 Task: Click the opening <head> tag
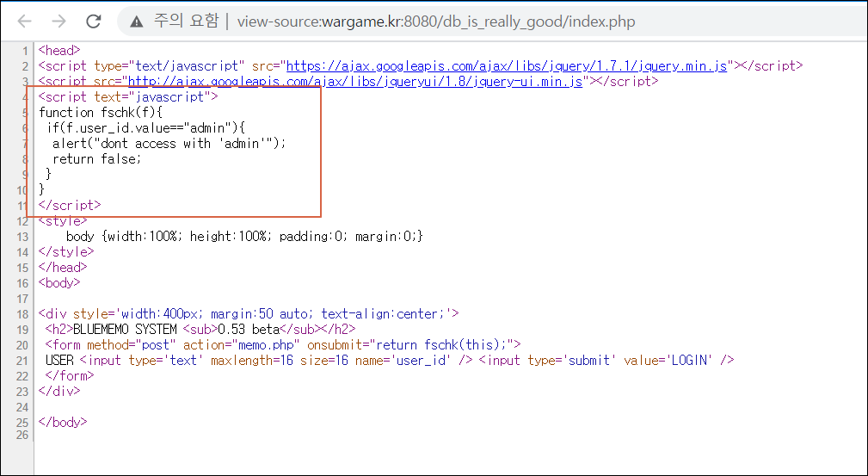coord(59,51)
